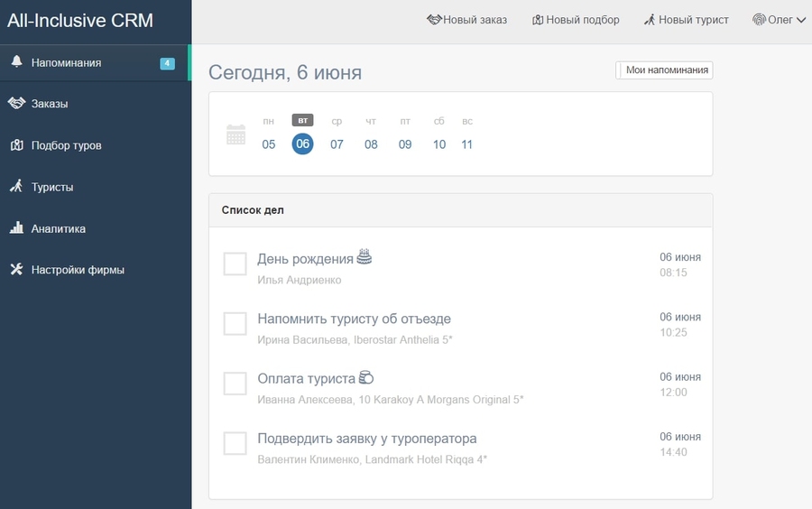Mark Напомнить туристу об отъезде as done
This screenshot has height=509, width=812.
[x=235, y=324]
